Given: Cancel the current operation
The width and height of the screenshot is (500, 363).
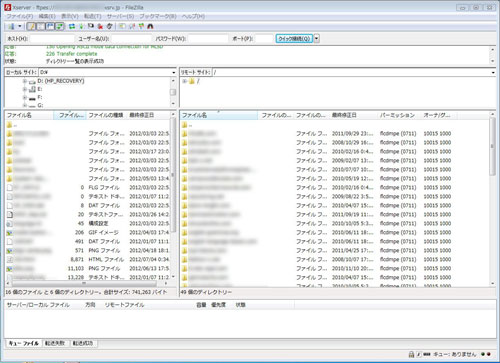Looking at the screenshot, I should [x=90, y=26].
